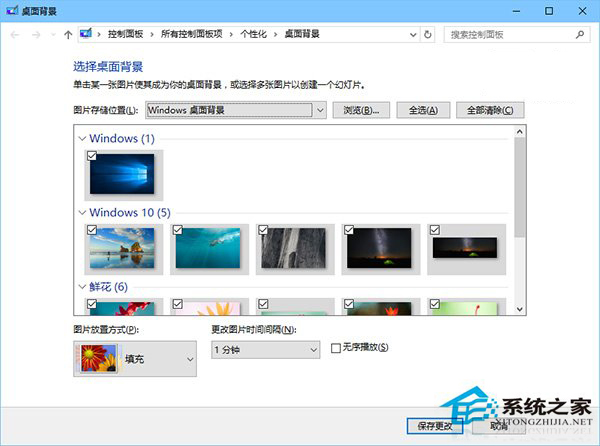Click the 取消 button
The height and width of the screenshot is (446, 600).
499,426
